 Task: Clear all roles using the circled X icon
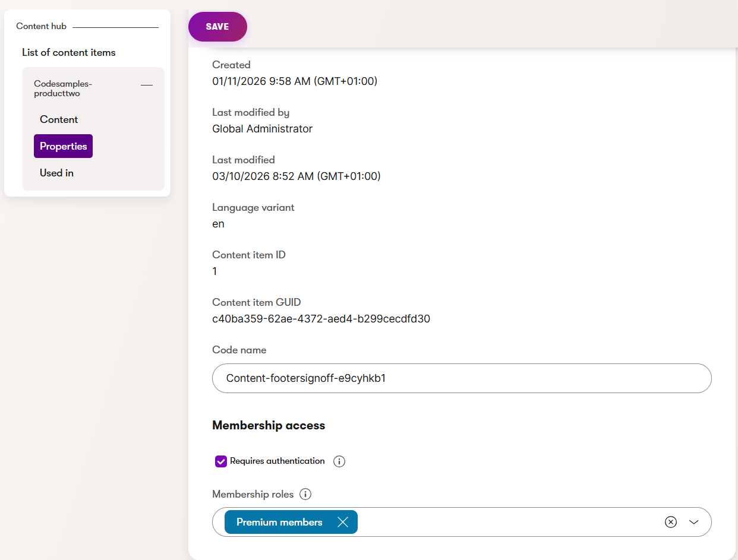670,522
